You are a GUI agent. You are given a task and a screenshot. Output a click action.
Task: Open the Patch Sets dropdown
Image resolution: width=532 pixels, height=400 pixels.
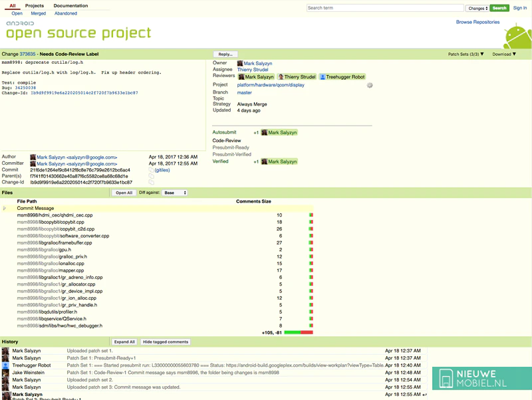click(465, 54)
